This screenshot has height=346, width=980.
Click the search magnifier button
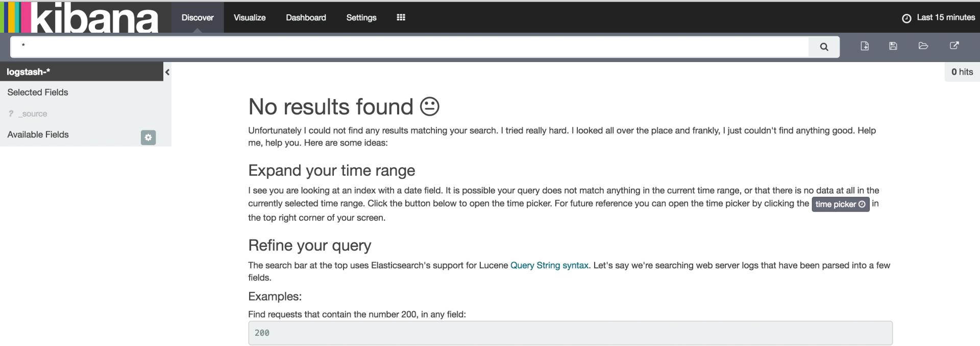click(x=824, y=47)
